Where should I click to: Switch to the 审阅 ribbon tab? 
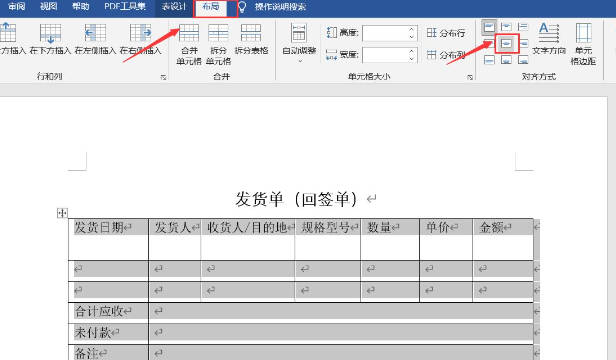(x=17, y=6)
